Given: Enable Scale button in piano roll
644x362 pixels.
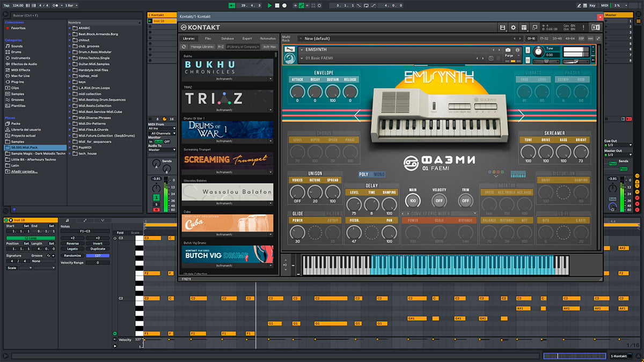Looking at the screenshot, I should click(135, 233).
